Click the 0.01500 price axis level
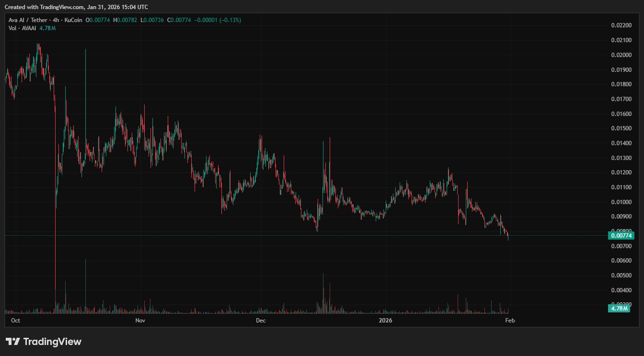 click(x=621, y=128)
